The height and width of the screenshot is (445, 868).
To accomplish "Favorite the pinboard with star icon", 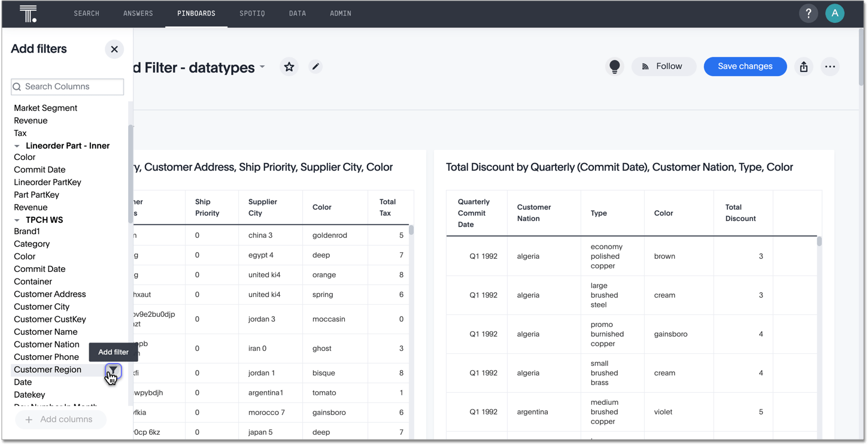I will tap(289, 66).
